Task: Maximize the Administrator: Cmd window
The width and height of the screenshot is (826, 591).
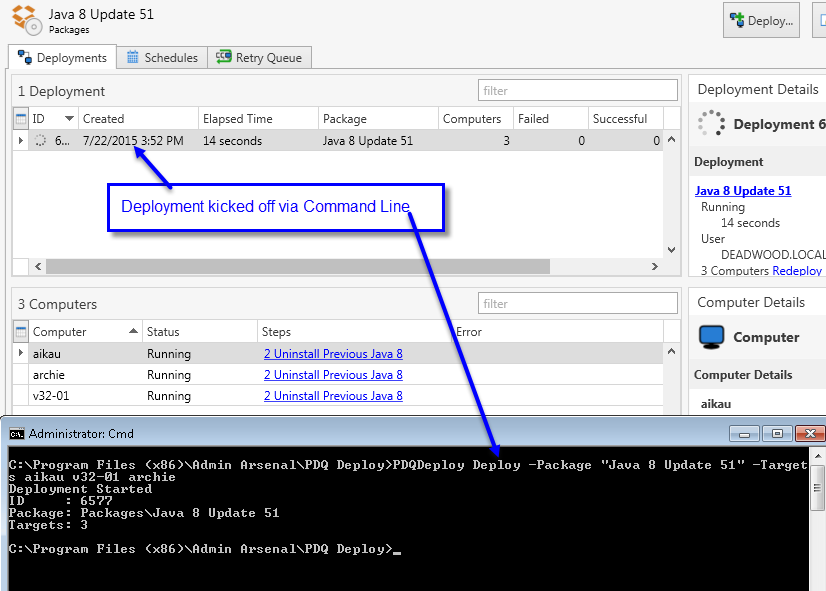Action: 777,434
